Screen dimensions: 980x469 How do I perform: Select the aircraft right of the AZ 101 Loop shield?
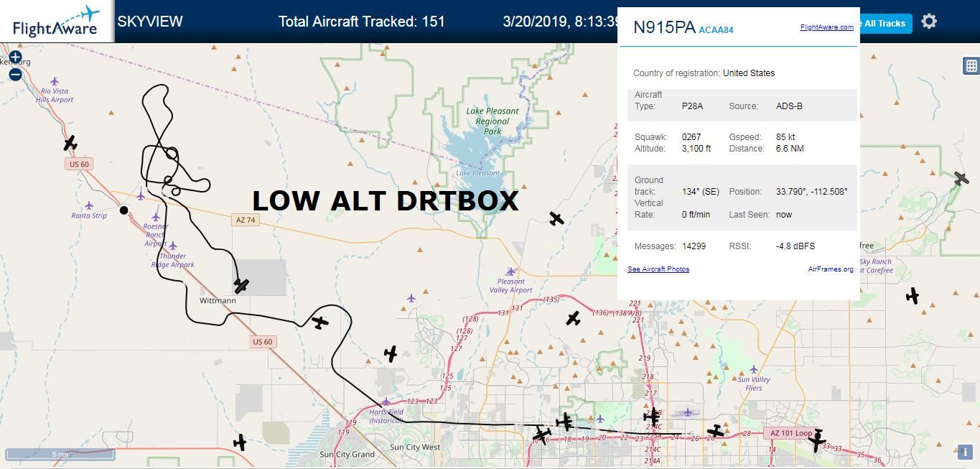[x=817, y=440]
